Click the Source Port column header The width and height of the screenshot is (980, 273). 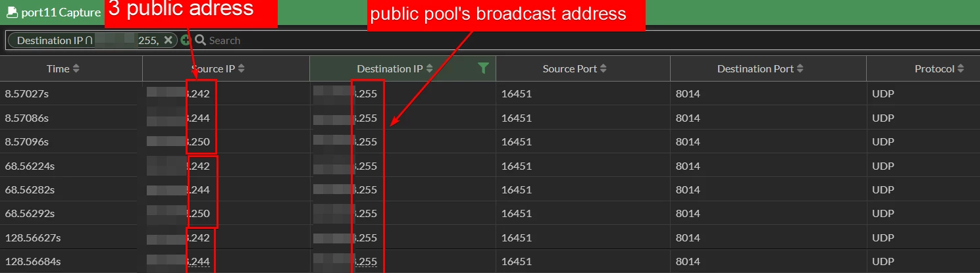click(x=583, y=68)
